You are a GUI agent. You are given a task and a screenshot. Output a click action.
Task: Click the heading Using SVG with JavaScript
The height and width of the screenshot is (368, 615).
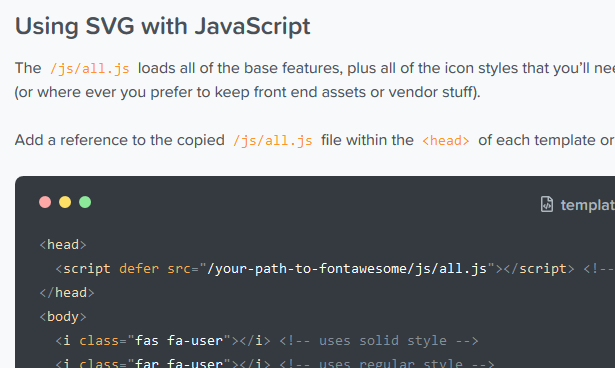(162, 26)
